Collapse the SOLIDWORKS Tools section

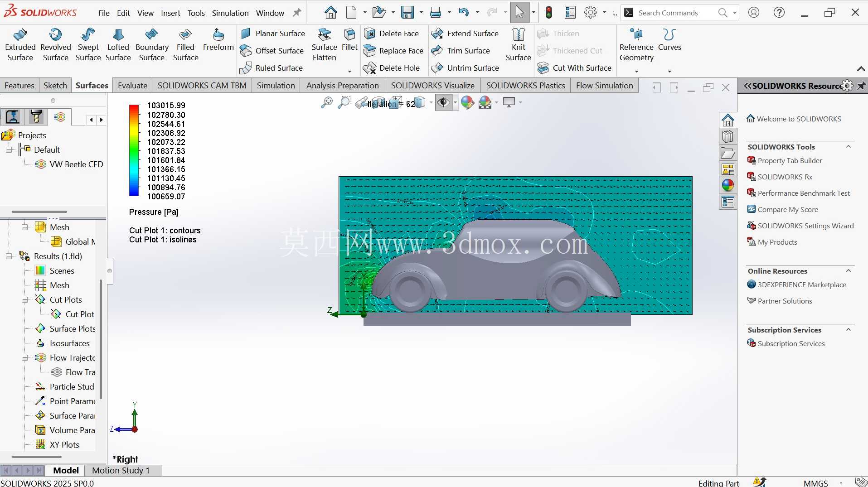pos(849,147)
